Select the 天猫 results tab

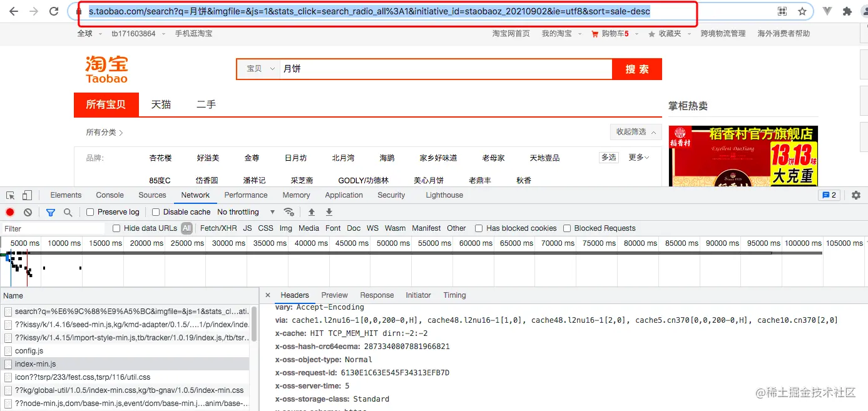point(161,104)
